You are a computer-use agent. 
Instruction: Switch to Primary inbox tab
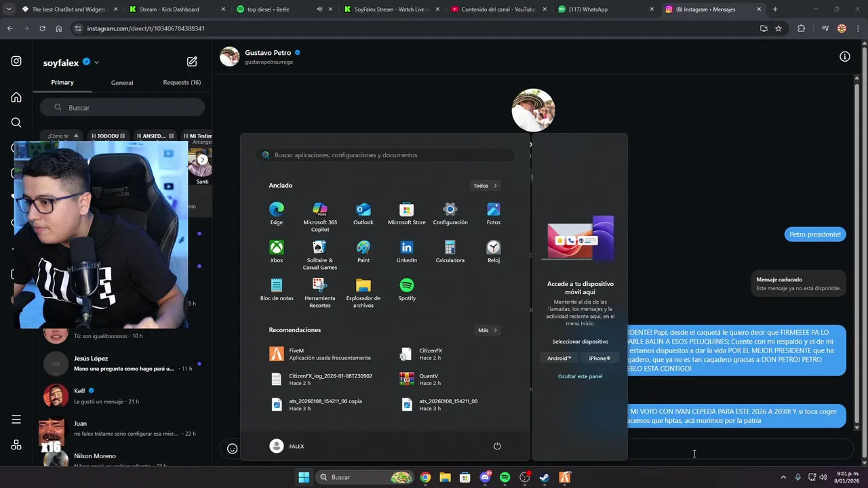coord(62,83)
